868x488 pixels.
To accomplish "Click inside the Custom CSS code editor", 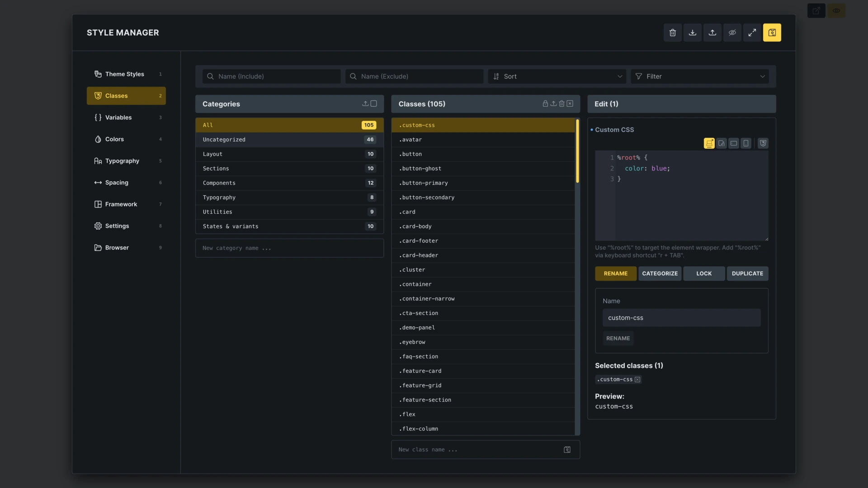I will click(x=681, y=196).
